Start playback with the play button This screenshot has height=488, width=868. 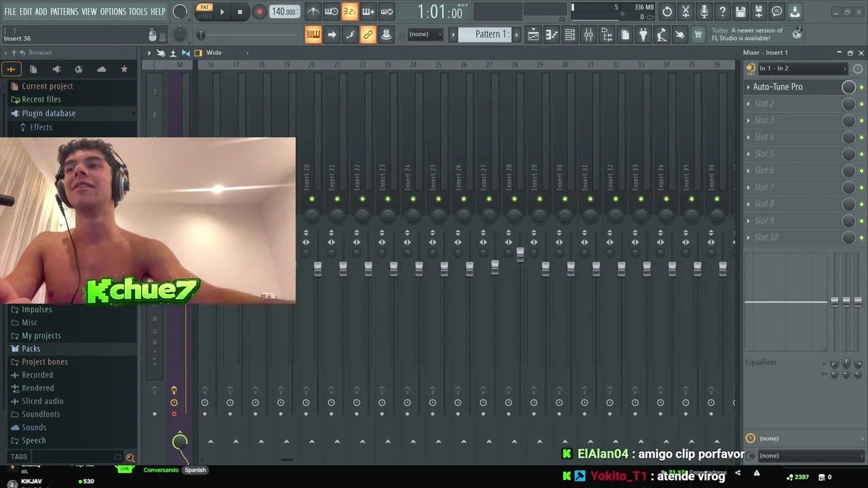[x=222, y=12]
